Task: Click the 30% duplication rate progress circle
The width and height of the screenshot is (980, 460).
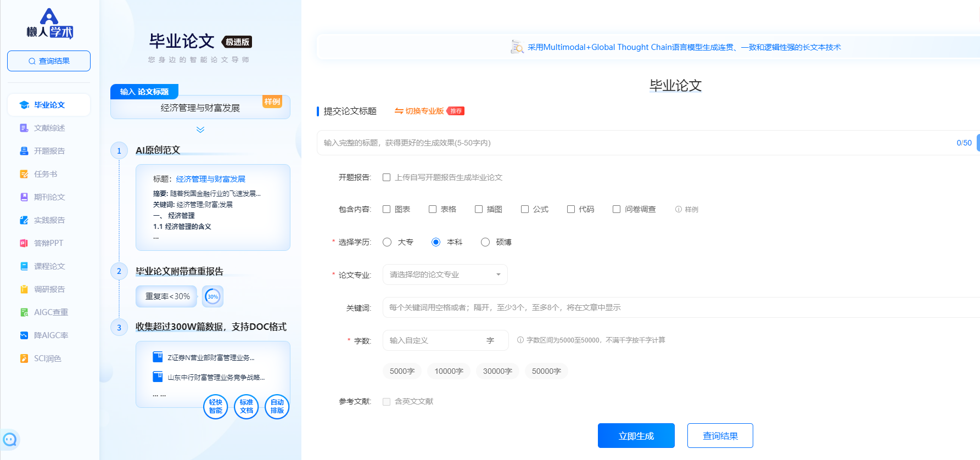Action: (212, 296)
